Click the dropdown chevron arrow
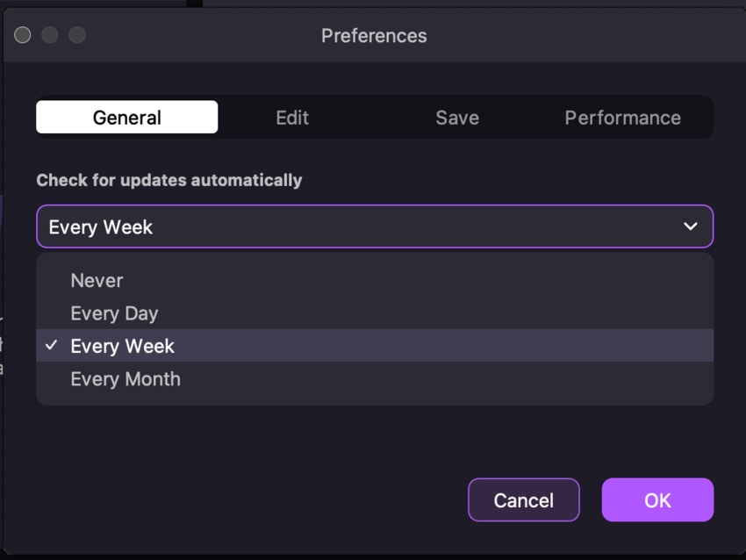 click(x=691, y=226)
